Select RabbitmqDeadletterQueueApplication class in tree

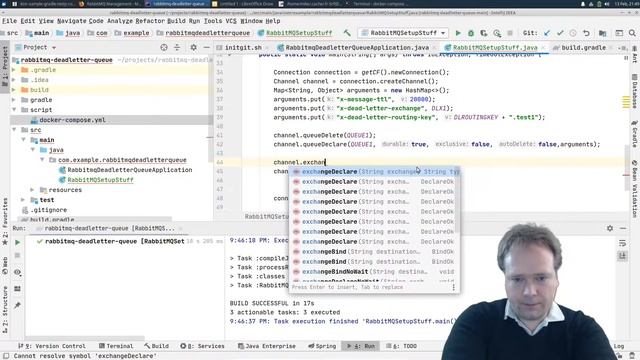pos(130,170)
